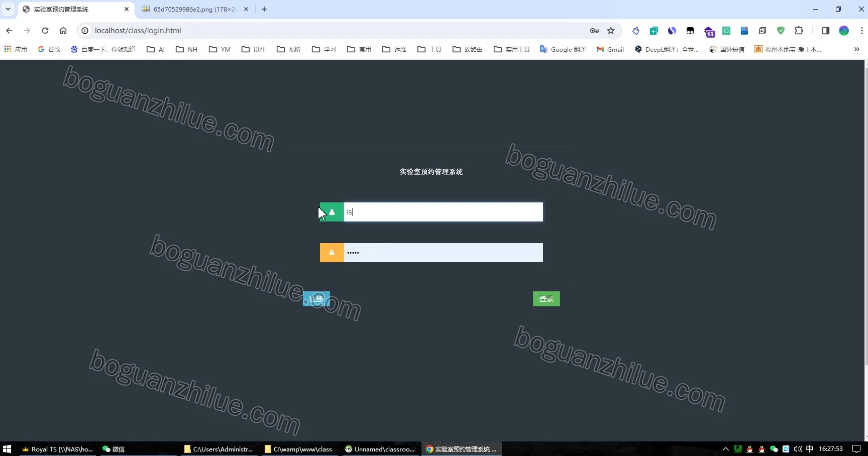Click the green 登录 login button

(546, 299)
